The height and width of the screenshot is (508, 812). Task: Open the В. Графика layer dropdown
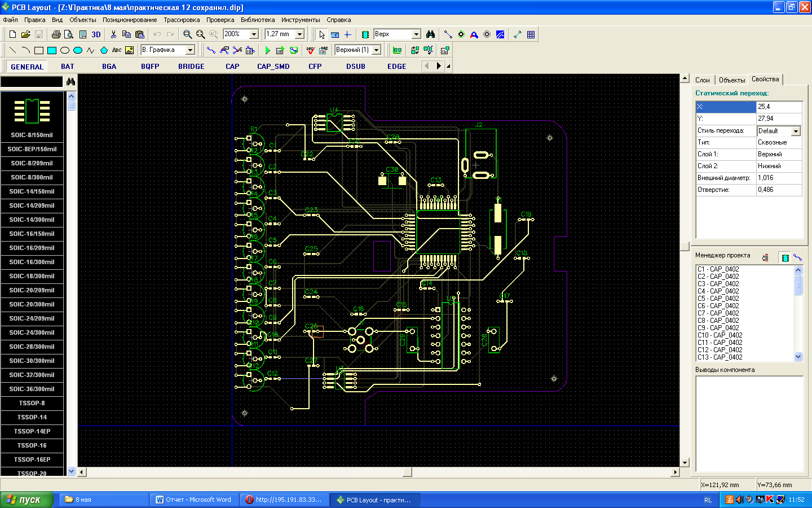(190, 50)
